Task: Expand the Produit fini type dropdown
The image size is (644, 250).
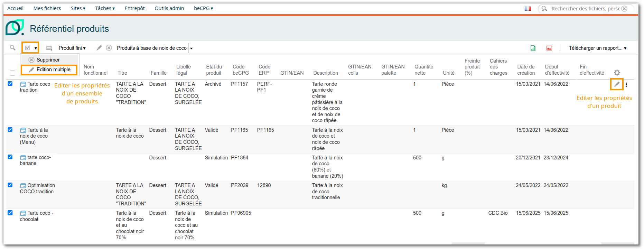Action: pyautogui.click(x=72, y=48)
